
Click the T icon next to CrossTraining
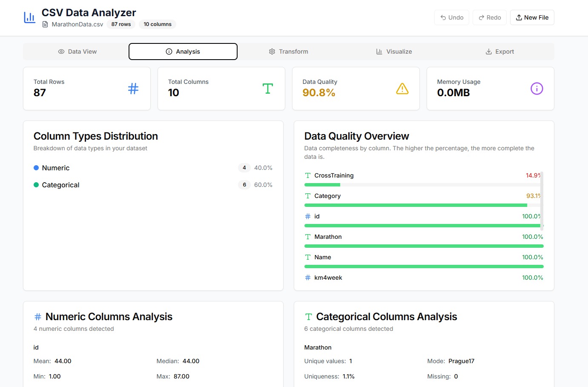coord(308,175)
